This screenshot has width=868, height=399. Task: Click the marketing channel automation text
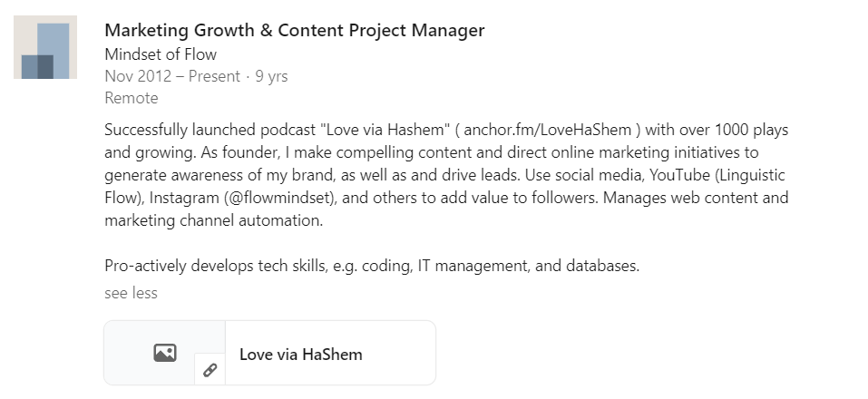coord(213,220)
